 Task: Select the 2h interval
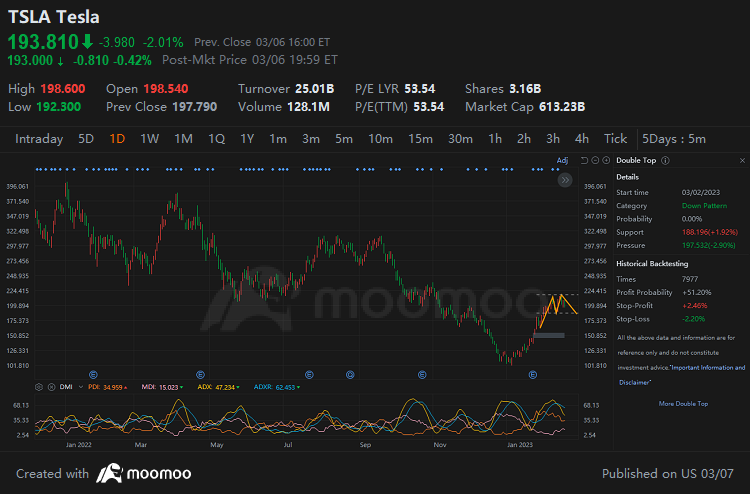pyautogui.click(x=524, y=139)
